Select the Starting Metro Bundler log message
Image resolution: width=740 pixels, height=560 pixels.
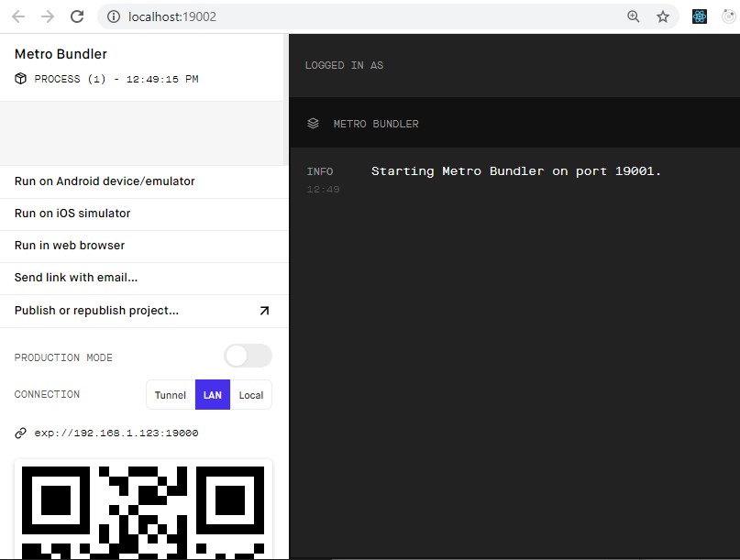click(x=516, y=171)
